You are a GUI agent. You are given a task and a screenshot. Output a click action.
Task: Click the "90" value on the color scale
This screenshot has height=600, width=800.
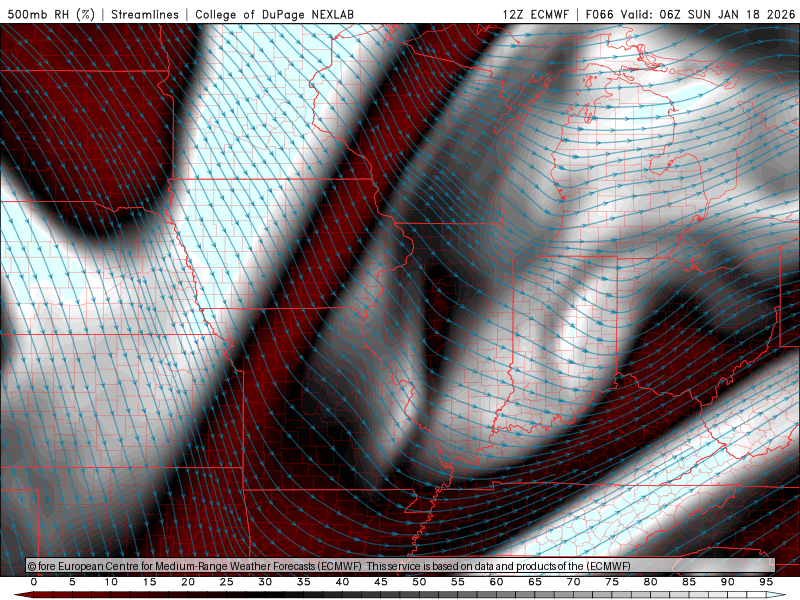(728, 582)
